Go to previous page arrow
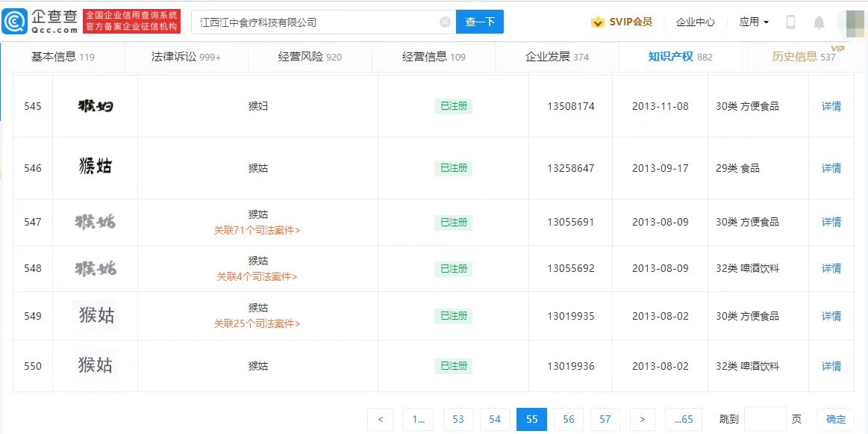This screenshot has height=434, width=868. pyautogui.click(x=381, y=419)
